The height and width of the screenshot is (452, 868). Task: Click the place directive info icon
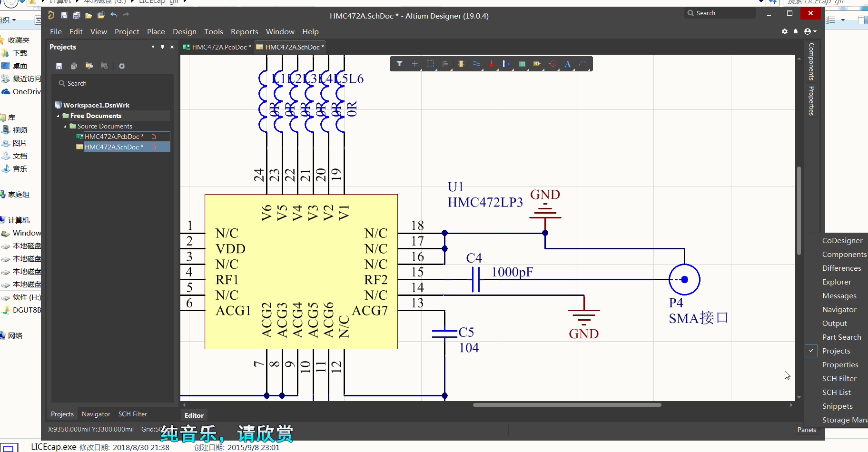tap(552, 64)
